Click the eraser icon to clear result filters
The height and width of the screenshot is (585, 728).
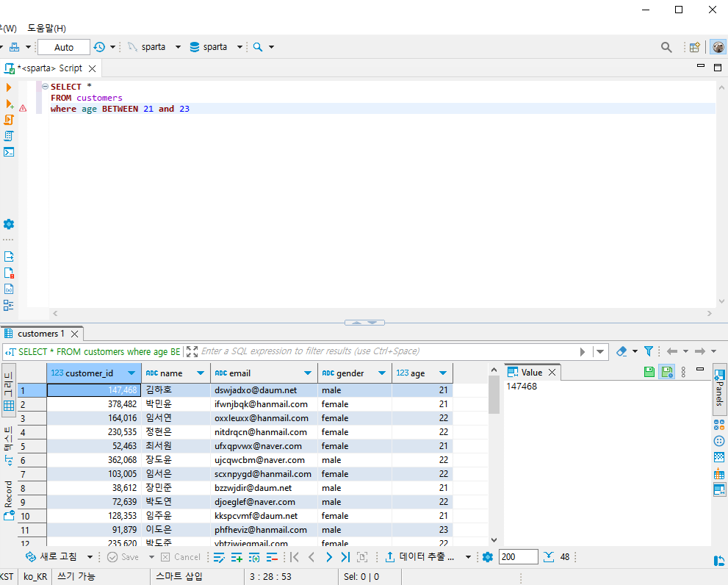click(x=622, y=351)
